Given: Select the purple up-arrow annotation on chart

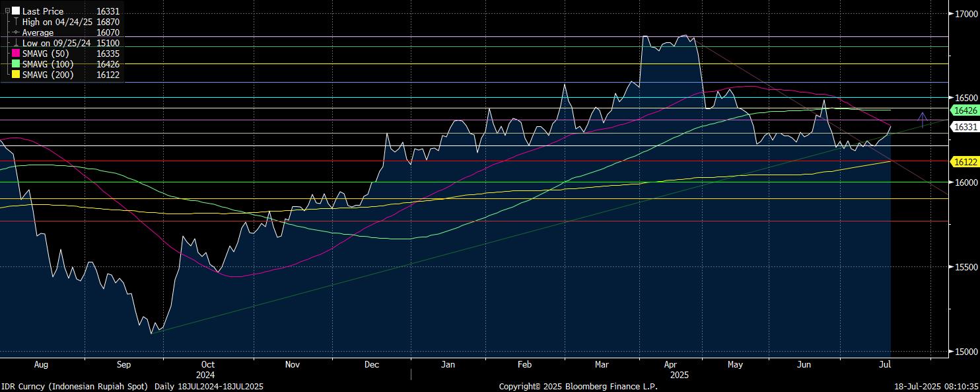Looking at the screenshot, I should (x=923, y=119).
